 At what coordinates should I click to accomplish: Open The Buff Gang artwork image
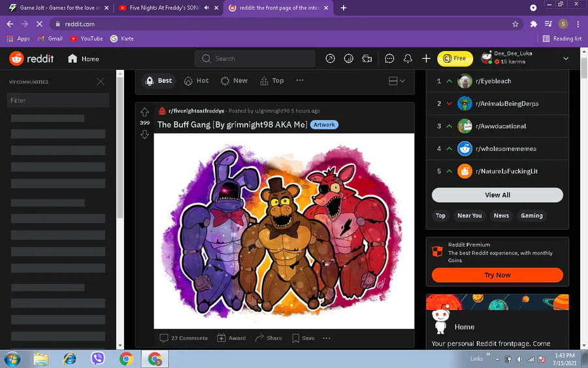pos(284,231)
